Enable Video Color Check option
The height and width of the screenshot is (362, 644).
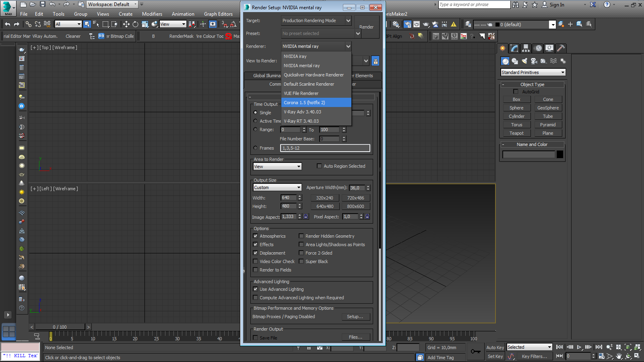click(x=255, y=261)
